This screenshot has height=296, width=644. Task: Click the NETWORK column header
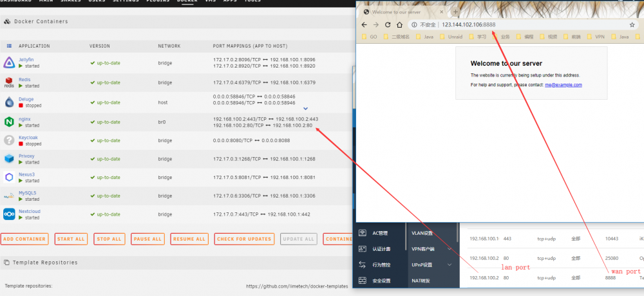pos(169,46)
